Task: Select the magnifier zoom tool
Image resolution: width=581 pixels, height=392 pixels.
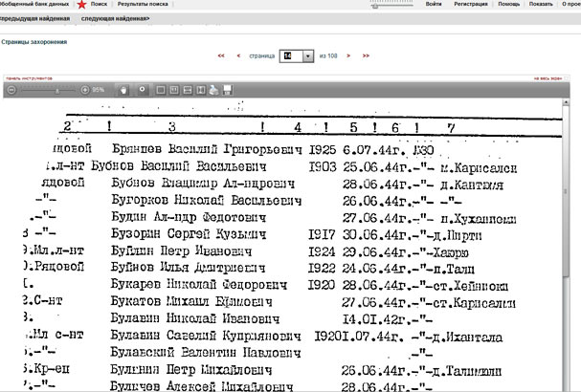Action: (143, 89)
